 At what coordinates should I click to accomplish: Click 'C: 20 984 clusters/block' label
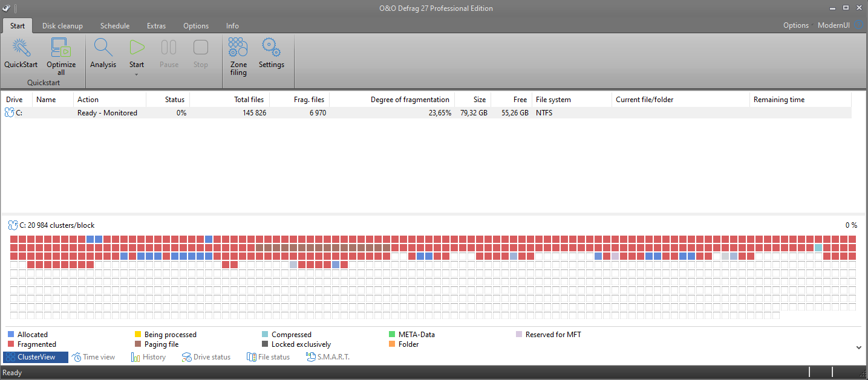[x=57, y=225]
